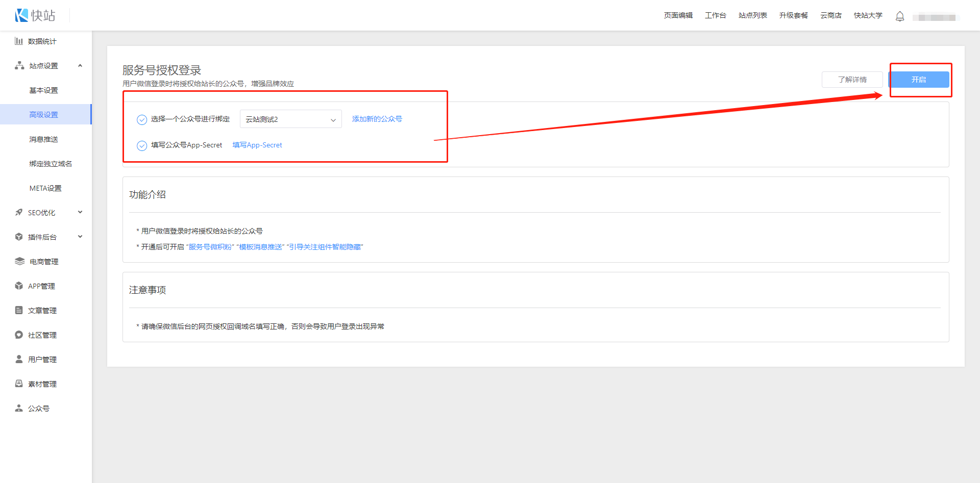This screenshot has height=483, width=980.
Task: Click the APP管理 cube icon
Action: (x=19, y=286)
